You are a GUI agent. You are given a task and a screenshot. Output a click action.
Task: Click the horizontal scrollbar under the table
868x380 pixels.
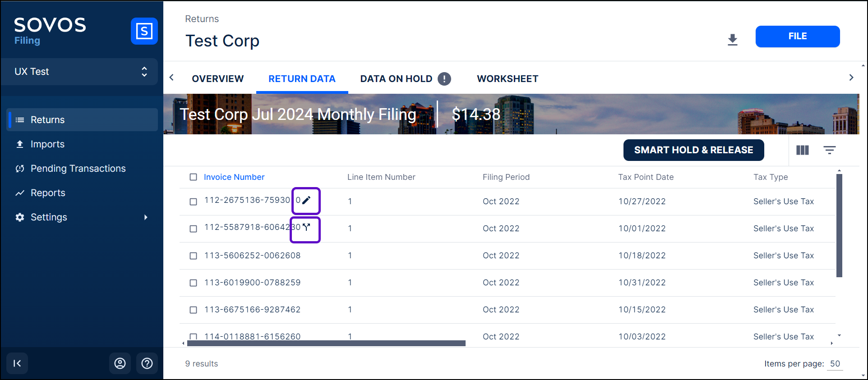[326, 343]
